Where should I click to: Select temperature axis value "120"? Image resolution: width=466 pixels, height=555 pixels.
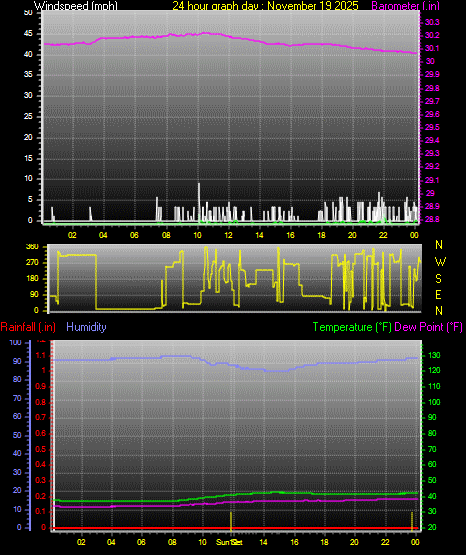pos(435,371)
